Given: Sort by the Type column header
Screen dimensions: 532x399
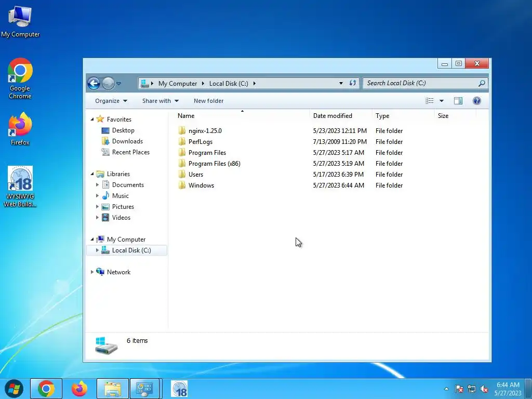Looking at the screenshot, I should [382, 116].
